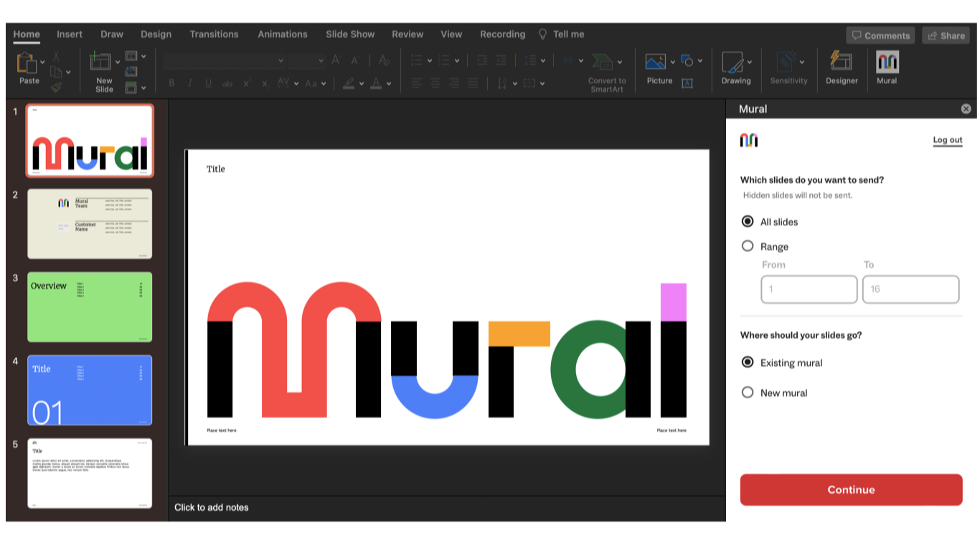
Task: Expand the New Slide dropdown arrow
Action: click(x=116, y=62)
